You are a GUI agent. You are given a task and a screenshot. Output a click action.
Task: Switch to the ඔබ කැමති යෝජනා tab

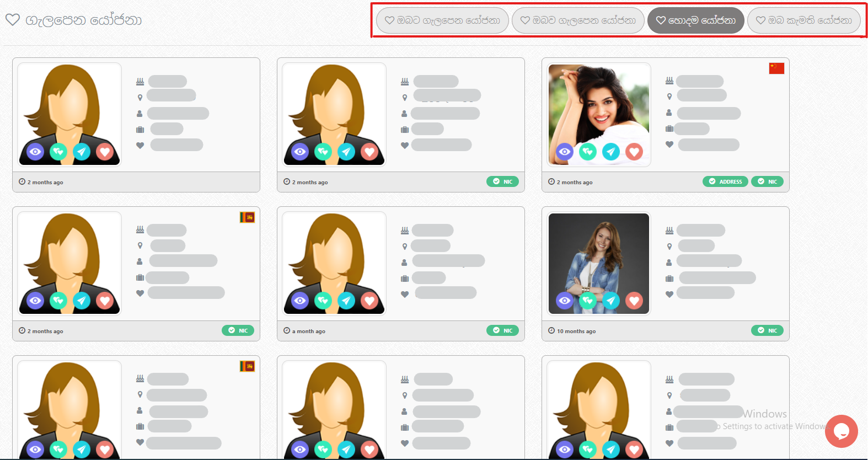click(804, 20)
